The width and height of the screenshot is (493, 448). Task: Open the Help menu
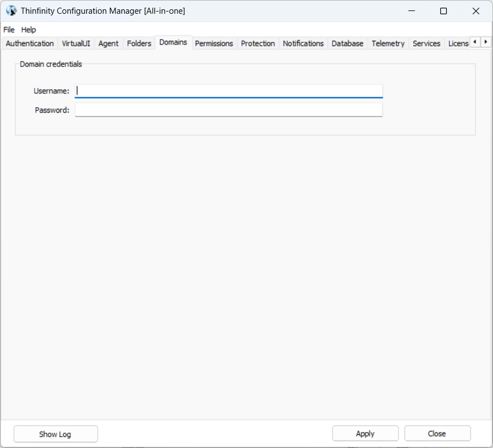(29, 30)
